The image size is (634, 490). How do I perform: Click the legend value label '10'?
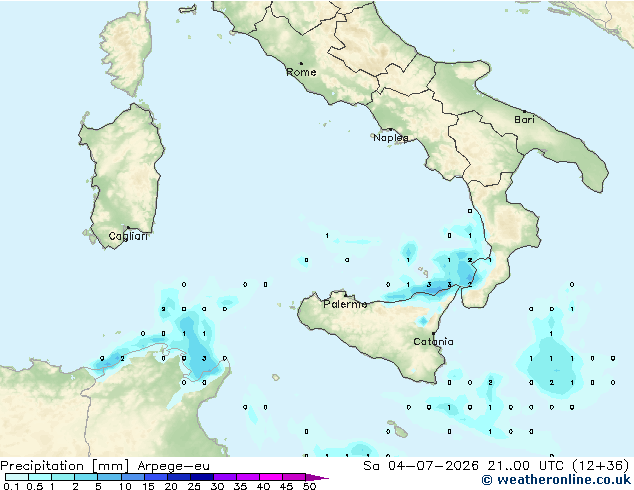coord(125,486)
